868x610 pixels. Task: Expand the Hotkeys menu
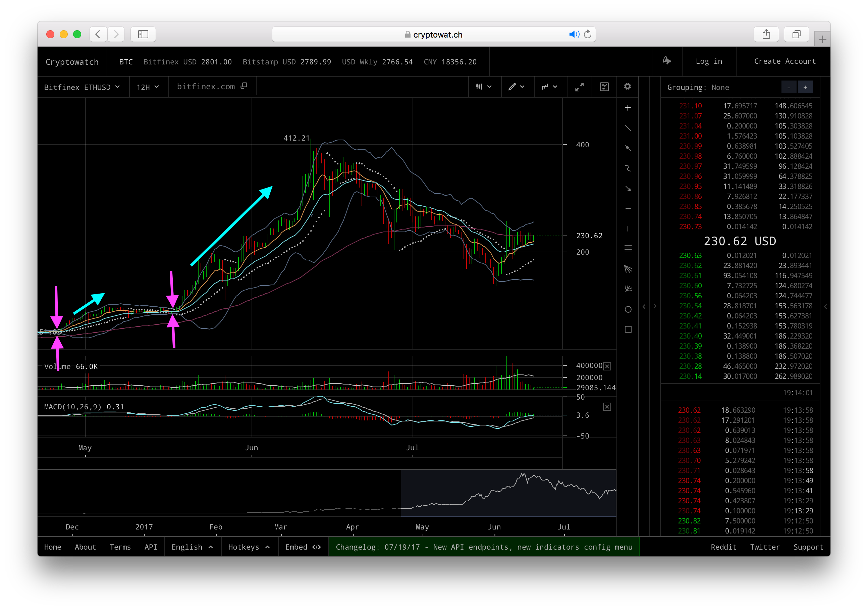(249, 547)
